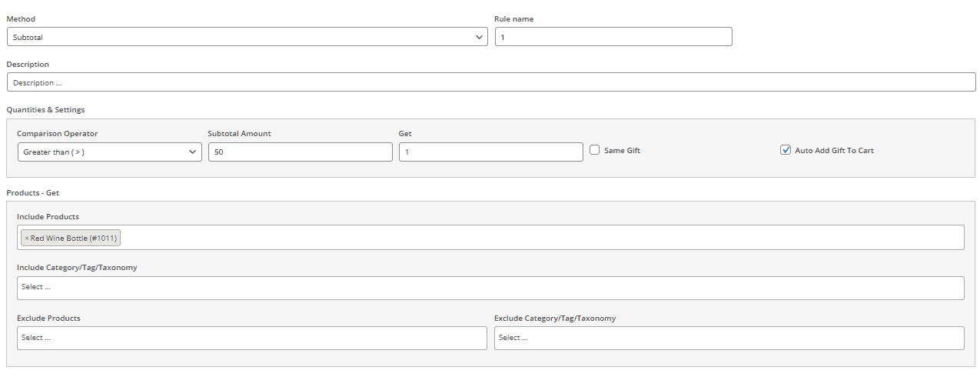Enable the Same Gift checkbox

click(x=595, y=151)
